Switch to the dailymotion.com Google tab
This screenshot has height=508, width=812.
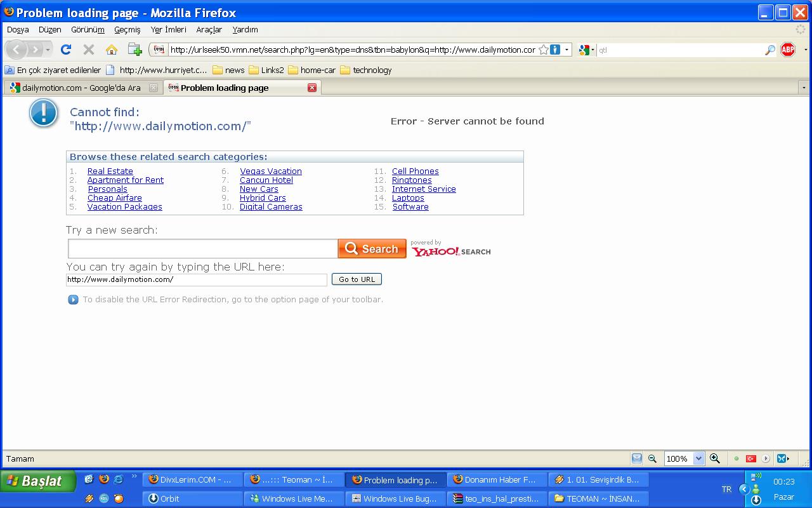point(82,88)
